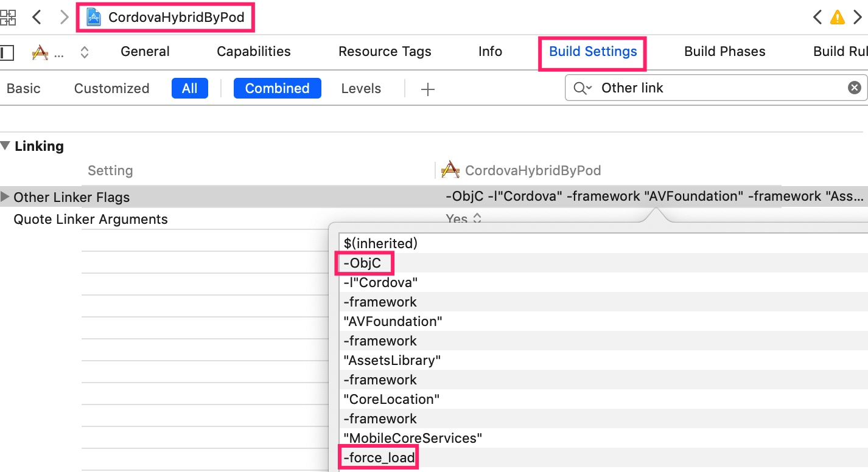Select the Levels view
The image size is (868, 472).
pyautogui.click(x=361, y=88)
